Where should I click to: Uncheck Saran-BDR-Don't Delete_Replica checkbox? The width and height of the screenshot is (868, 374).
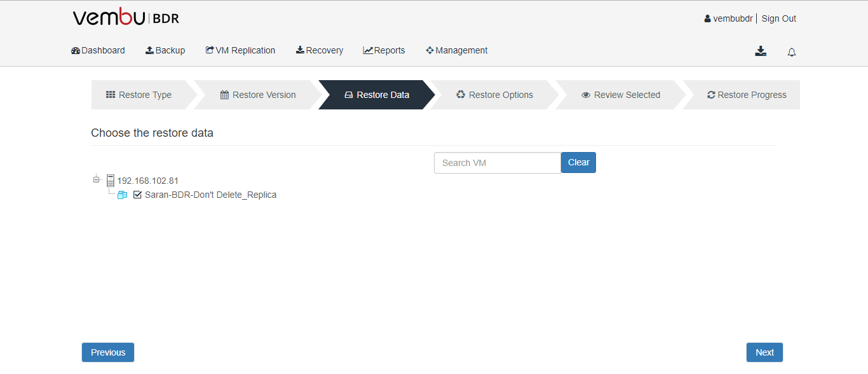pos(137,195)
